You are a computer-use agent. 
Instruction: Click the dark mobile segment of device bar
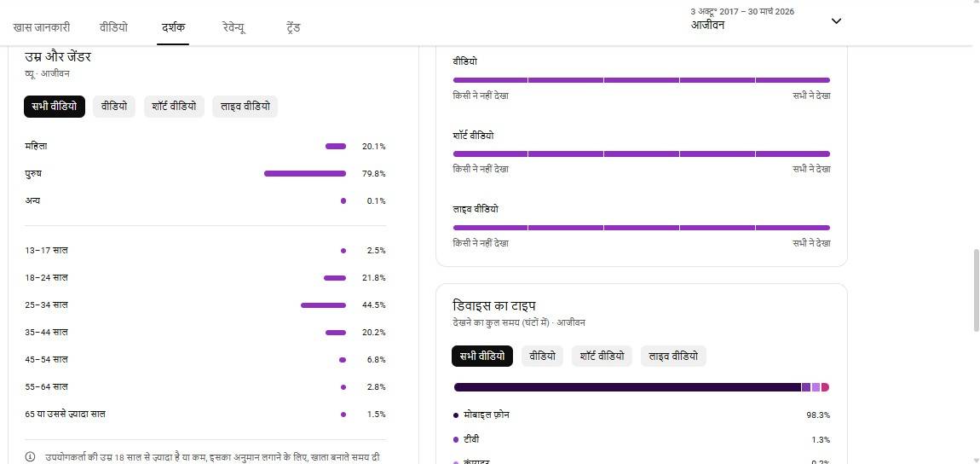[x=626, y=387]
